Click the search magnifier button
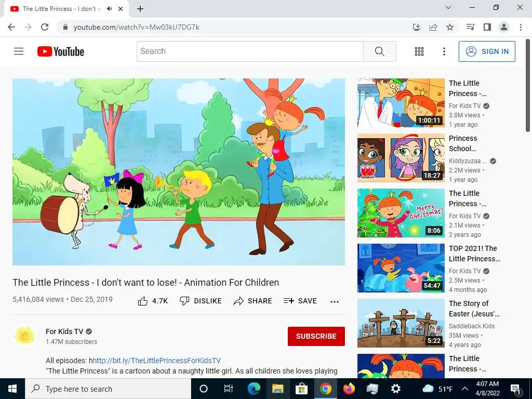Image resolution: width=532 pixels, height=399 pixels. [380, 51]
